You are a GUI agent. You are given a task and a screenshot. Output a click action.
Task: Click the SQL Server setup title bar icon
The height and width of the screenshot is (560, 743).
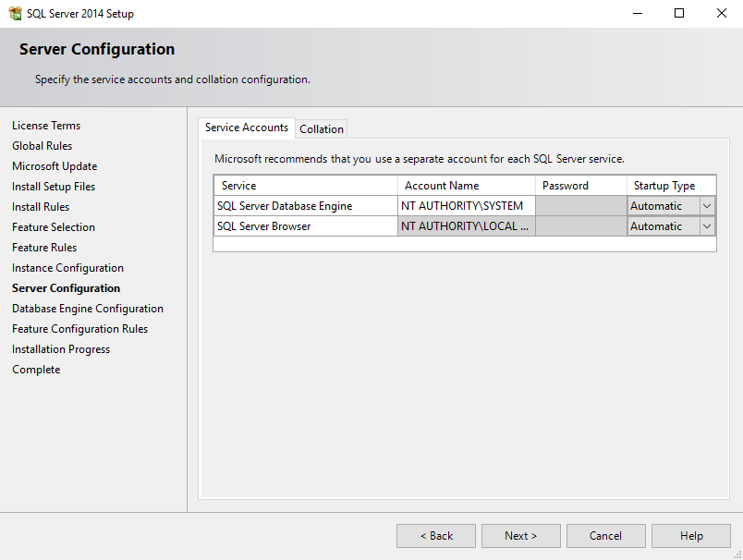[x=15, y=13]
